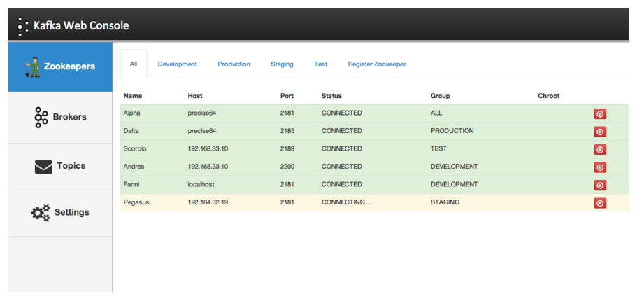This screenshot has width=644, height=301.
Task: Click the Chroot column header
Action: pyautogui.click(x=549, y=96)
